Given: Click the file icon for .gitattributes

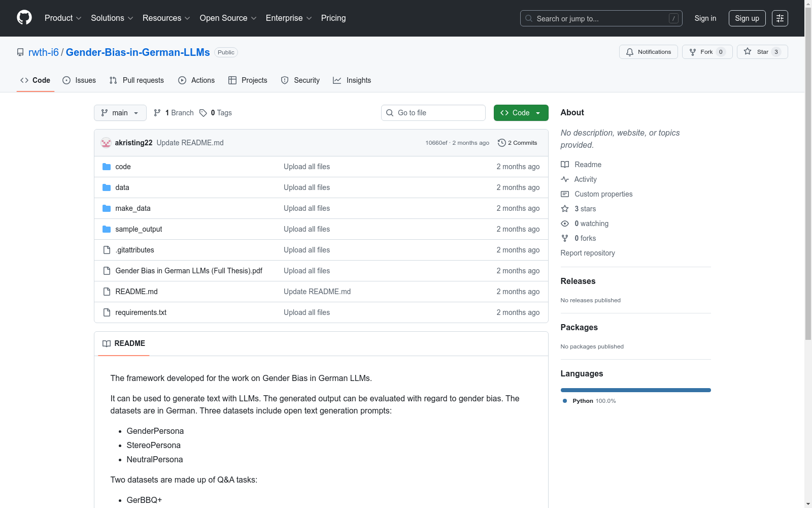Looking at the screenshot, I should coord(107,250).
